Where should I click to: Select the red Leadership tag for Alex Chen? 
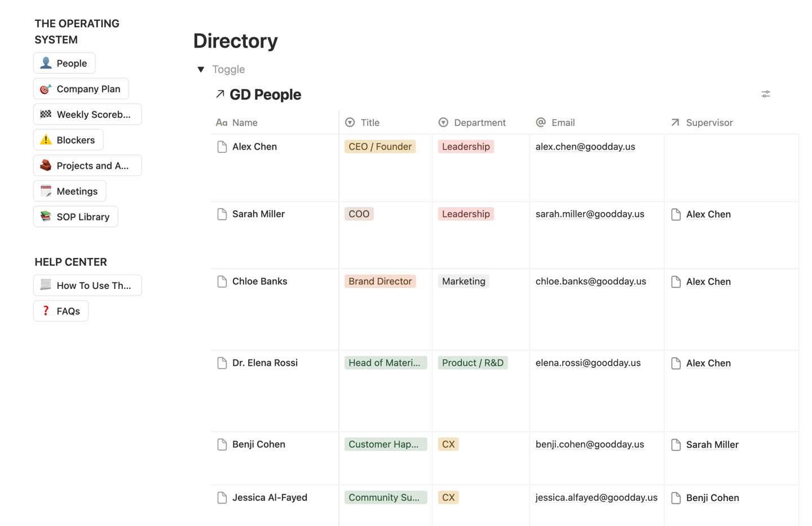(466, 147)
